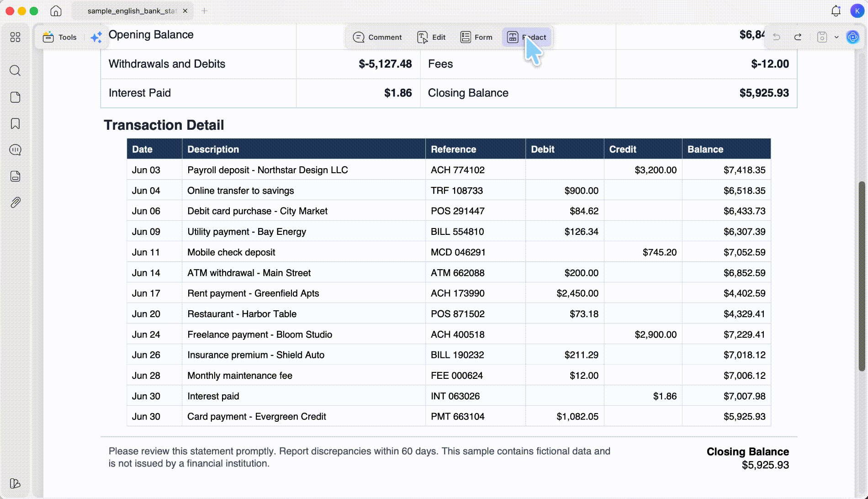This screenshot has height=499, width=868.
Task: Click the home icon
Action: 56,11
